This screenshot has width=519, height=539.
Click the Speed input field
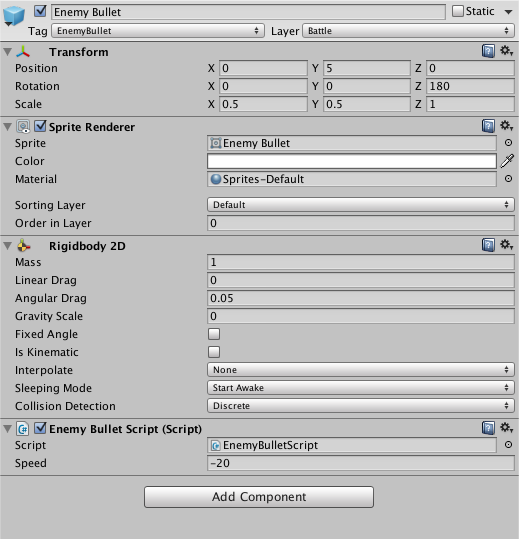coord(361,463)
